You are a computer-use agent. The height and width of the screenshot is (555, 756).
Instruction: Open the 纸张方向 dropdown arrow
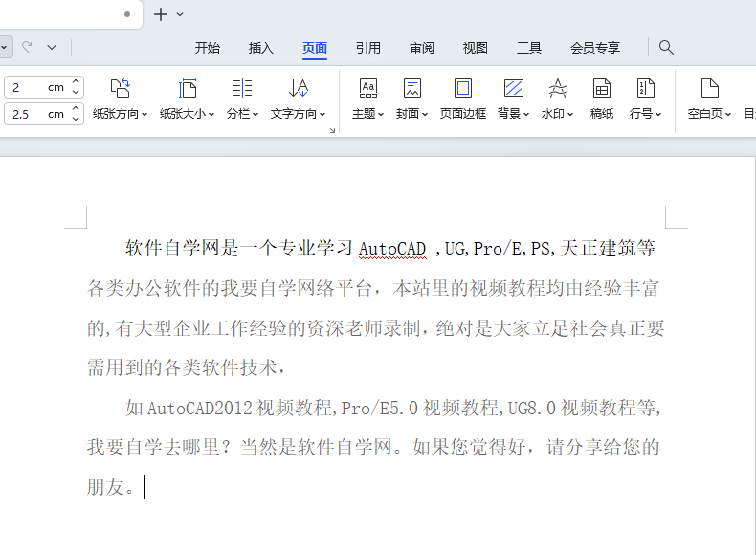point(145,114)
